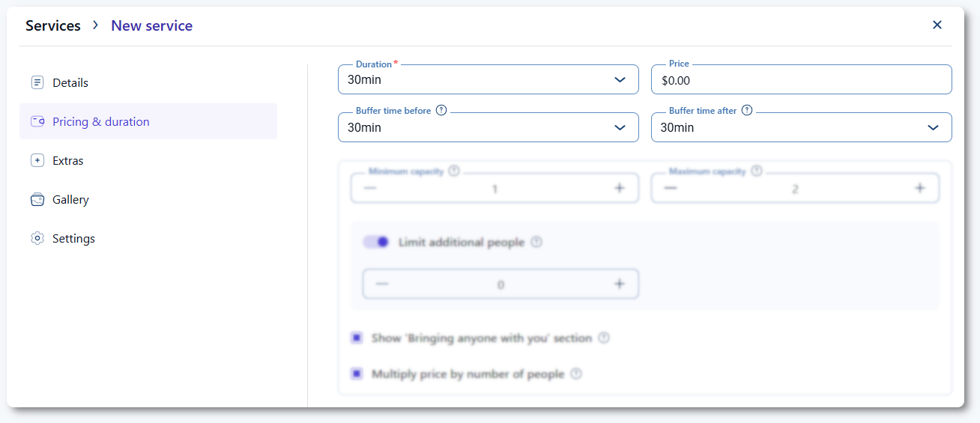This screenshot has width=980, height=423.
Task: Click help icon beside Multiply price option
Action: pos(575,374)
